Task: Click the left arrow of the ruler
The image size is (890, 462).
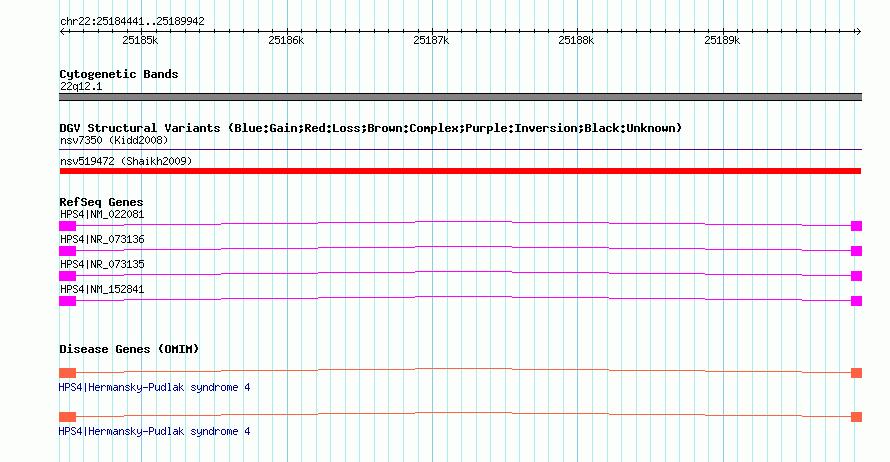Action: pyautogui.click(x=62, y=31)
